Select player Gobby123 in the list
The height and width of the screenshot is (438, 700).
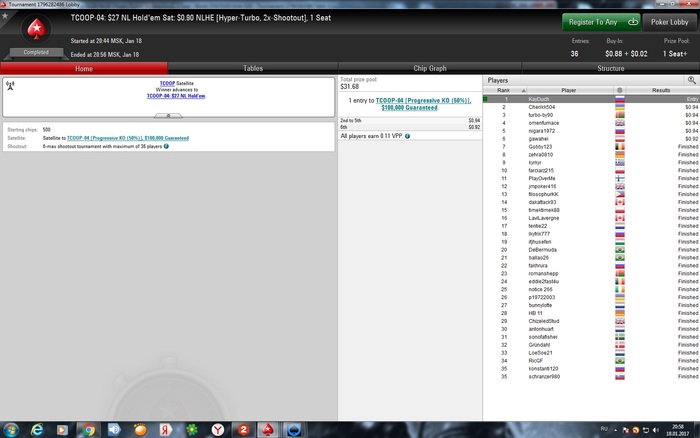point(591,146)
